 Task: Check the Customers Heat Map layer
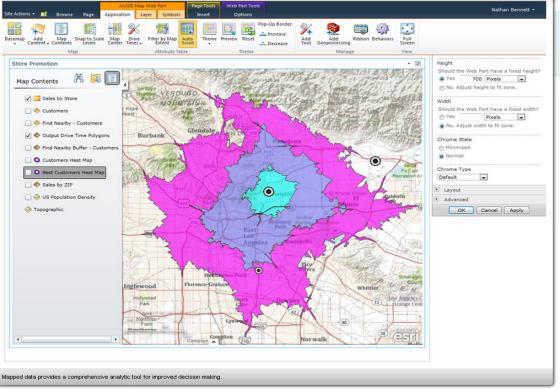pos(28,160)
